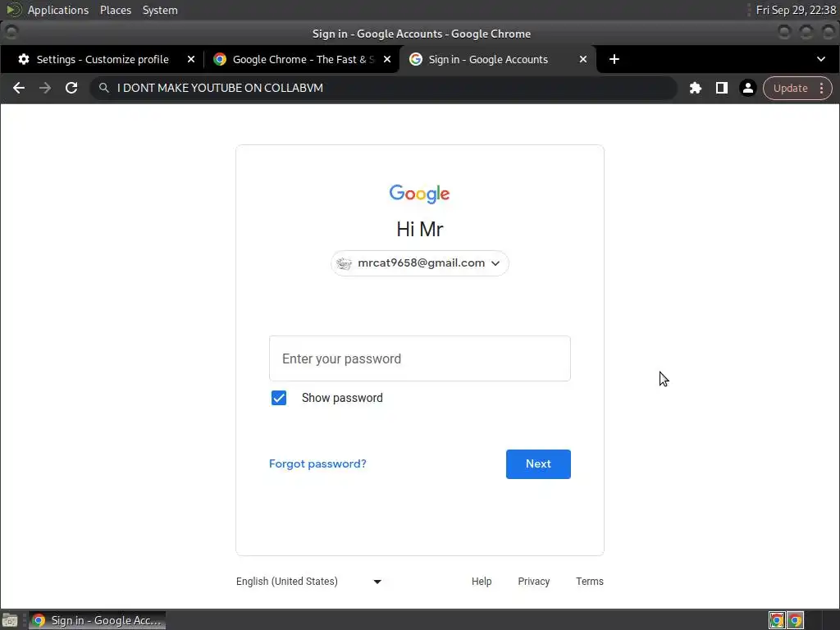Open the Chrome three-dot menu

(821, 88)
